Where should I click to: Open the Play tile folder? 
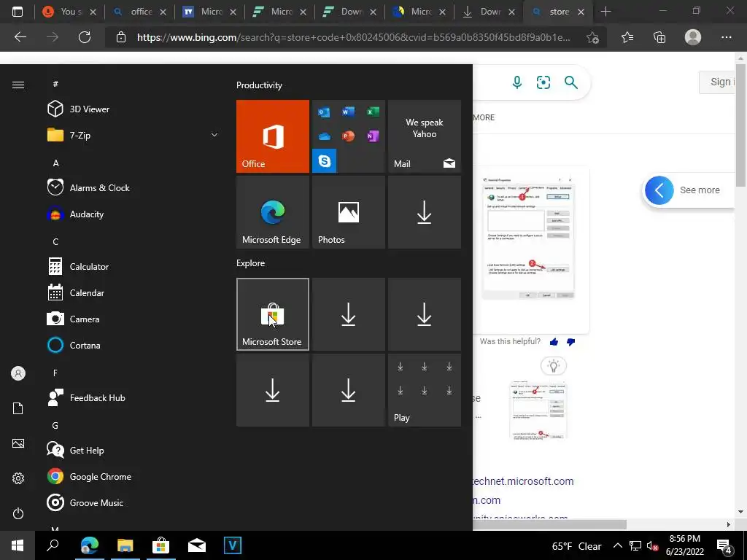click(425, 390)
